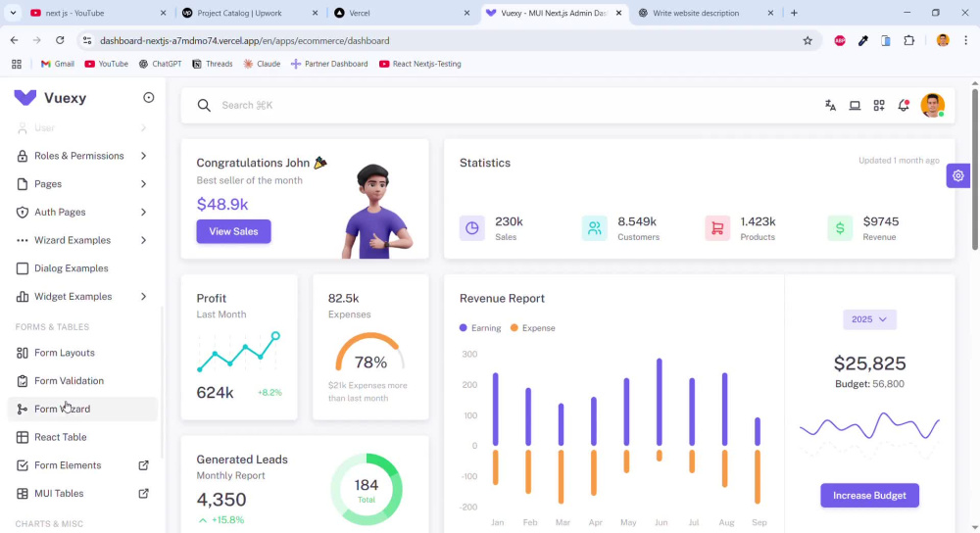980x533 pixels.
Task: Click the Pages file icon
Action: coord(23,183)
